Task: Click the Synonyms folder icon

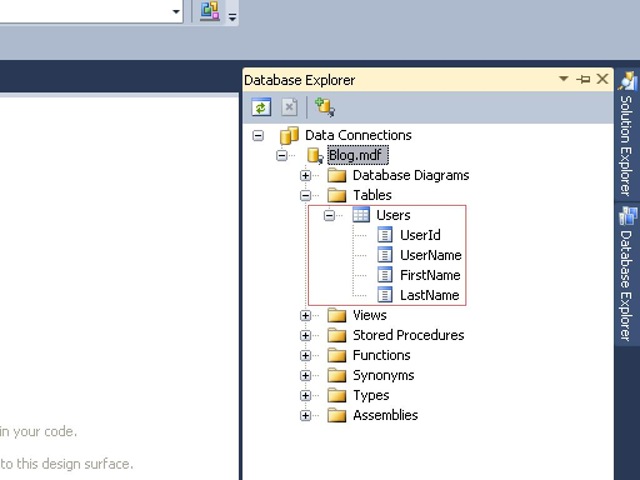Action: point(337,376)
